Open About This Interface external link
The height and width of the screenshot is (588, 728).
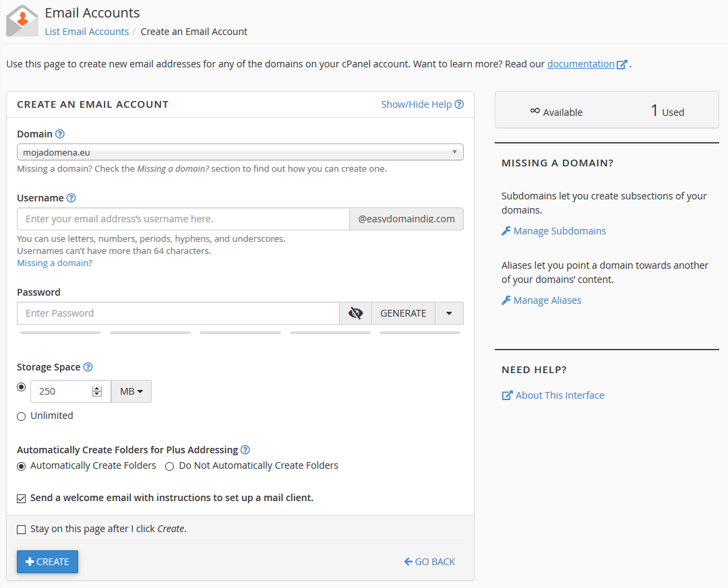pyautogui.click(x=553, y=395)
